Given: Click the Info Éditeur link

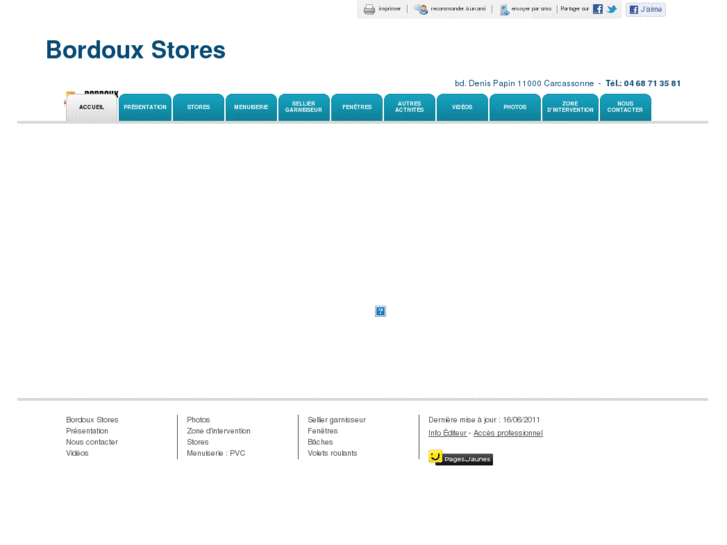Looking at the screenshot, I should [447, 433].
